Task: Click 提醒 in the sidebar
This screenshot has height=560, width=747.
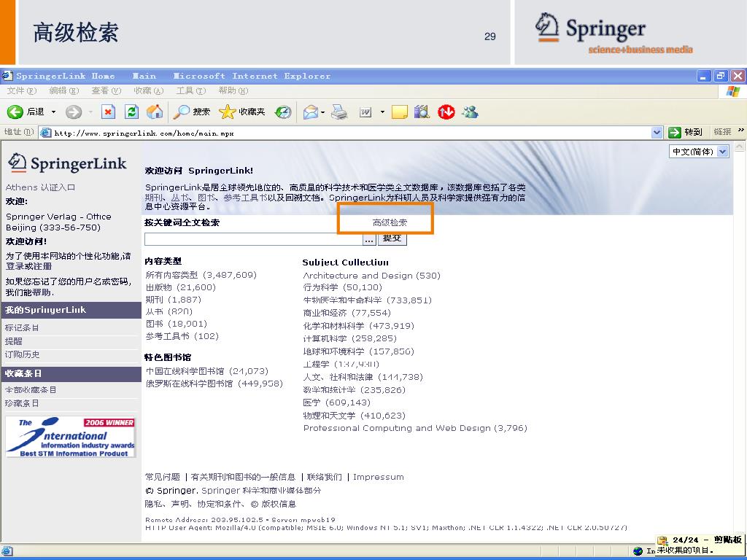Action: point(14,341)
